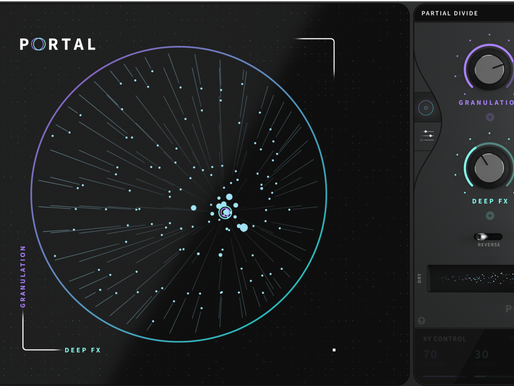
Task: Click the small white square dot at bottom
Action: 334,350
